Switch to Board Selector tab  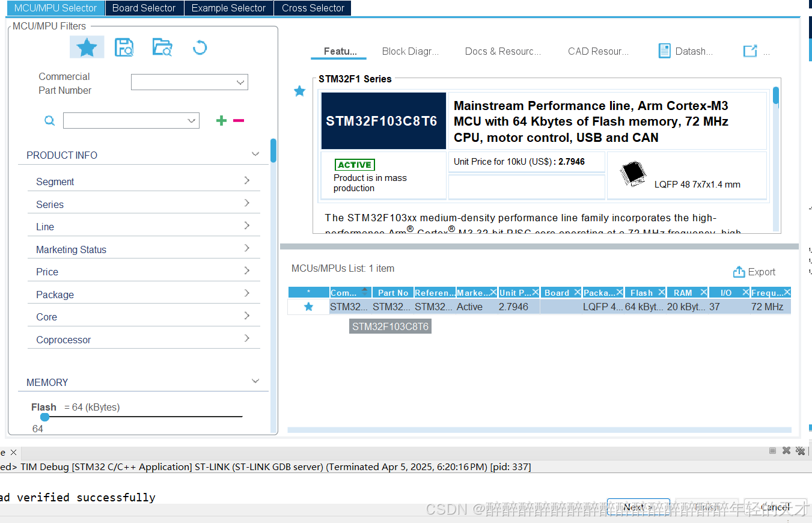pyautogui.click(x=144, y=8)
